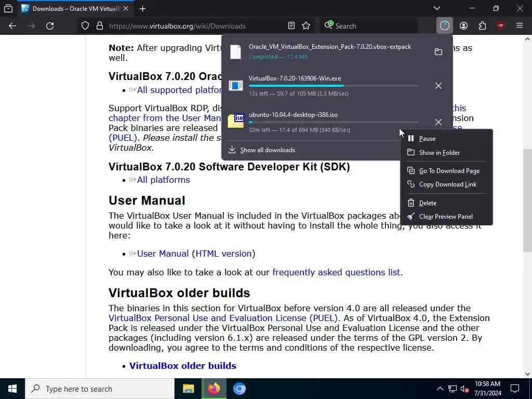Click VirtualBox-7.0.20 exe download progress bar
The width and height of the screenshot is (532, 399).
click(x=334, y=86)
